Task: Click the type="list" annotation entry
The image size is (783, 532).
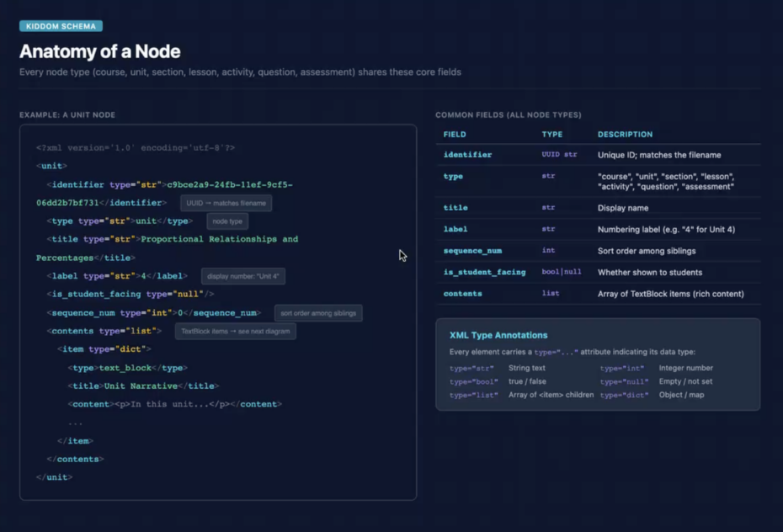Action: 473,396
